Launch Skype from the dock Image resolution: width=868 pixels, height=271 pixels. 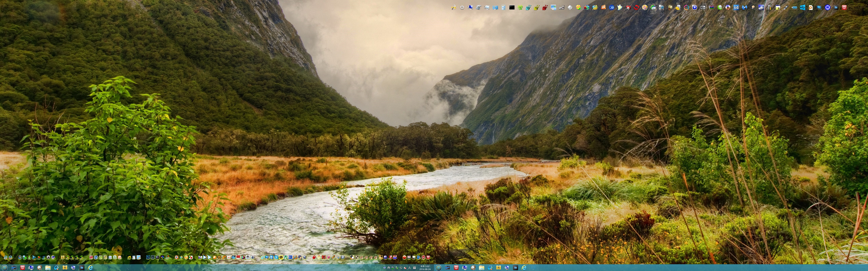[276, 257]
